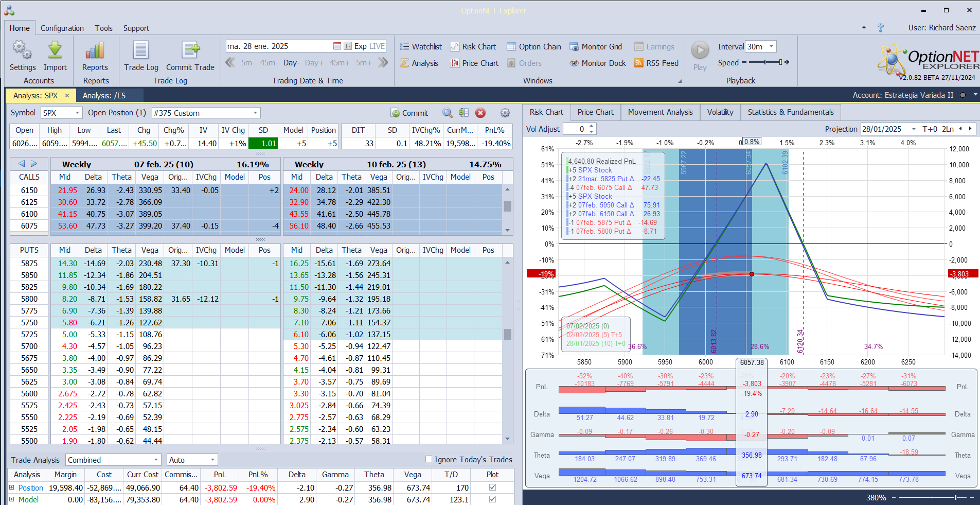The width and height of the screenshot is (980, 505).
Task: Switch to the Tools ribbon tab
Action: coord(103,28)
